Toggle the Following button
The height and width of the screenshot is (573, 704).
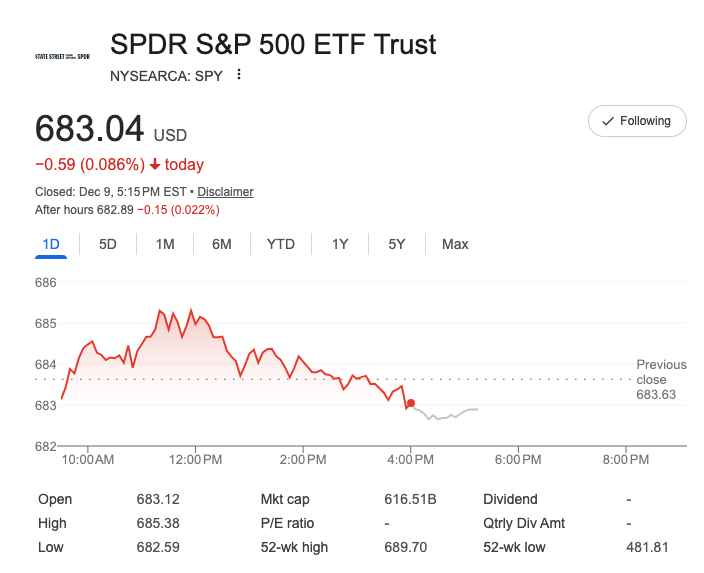pos(637,121)
